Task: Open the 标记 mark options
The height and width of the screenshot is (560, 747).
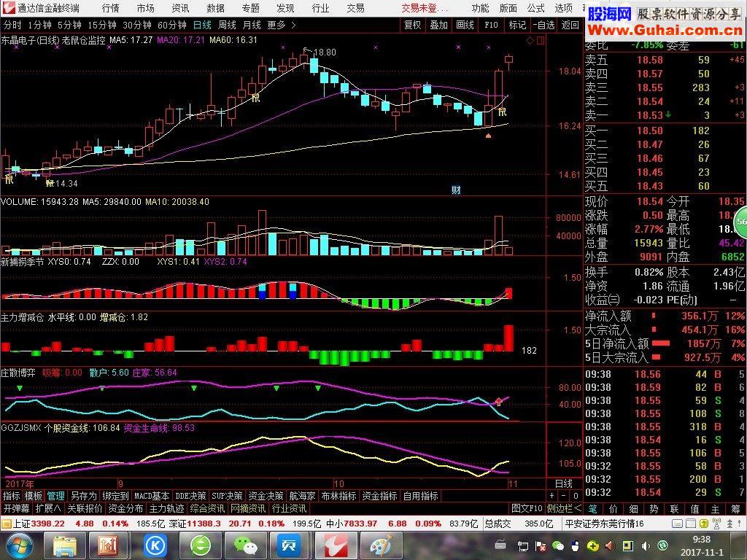Action: pyautogui.click(x=517, y=25)
